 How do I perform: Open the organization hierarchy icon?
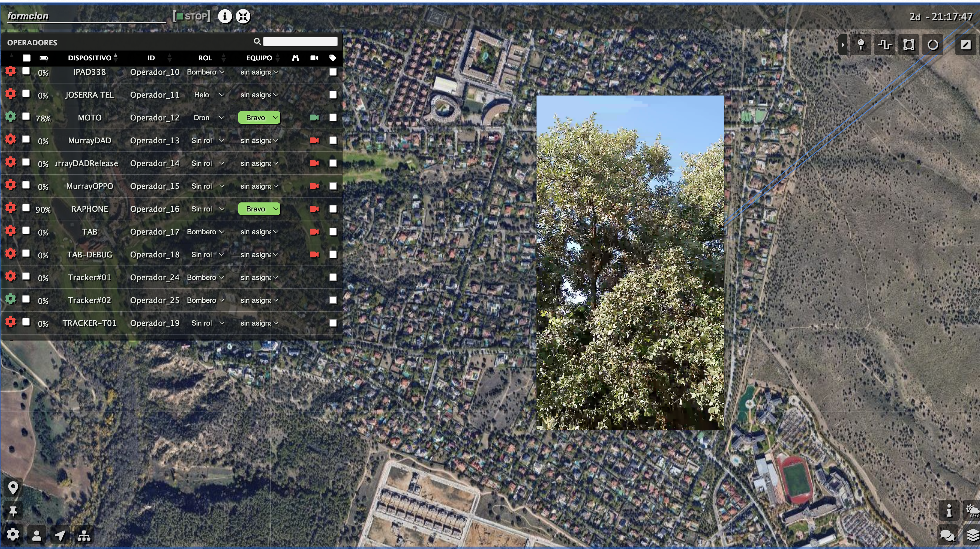[84, 535]
